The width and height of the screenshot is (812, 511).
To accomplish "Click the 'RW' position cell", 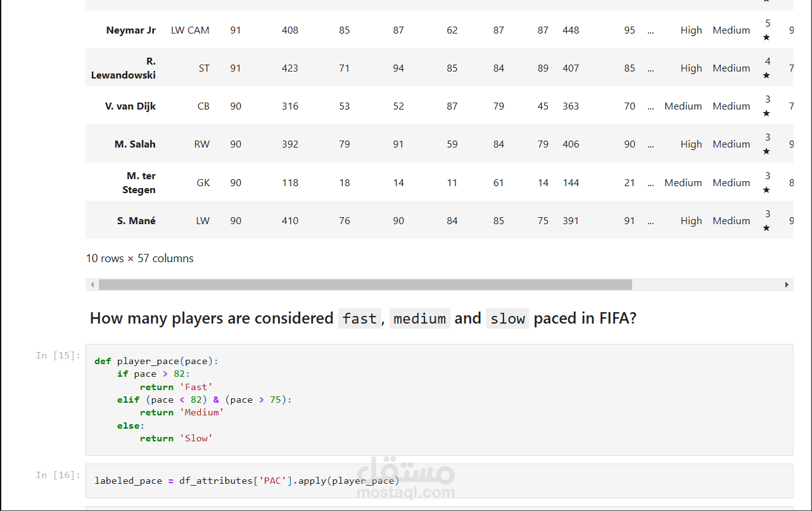I will [202, 144].
